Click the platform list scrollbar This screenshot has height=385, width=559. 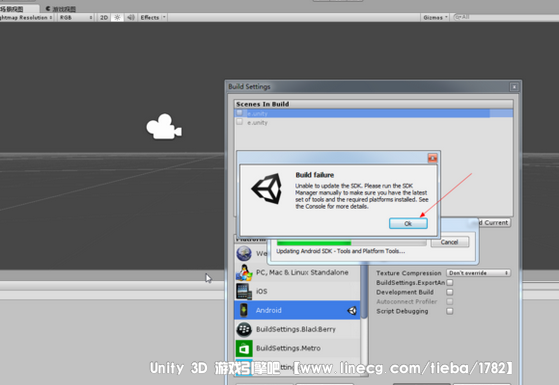click(x=364, y=292)
